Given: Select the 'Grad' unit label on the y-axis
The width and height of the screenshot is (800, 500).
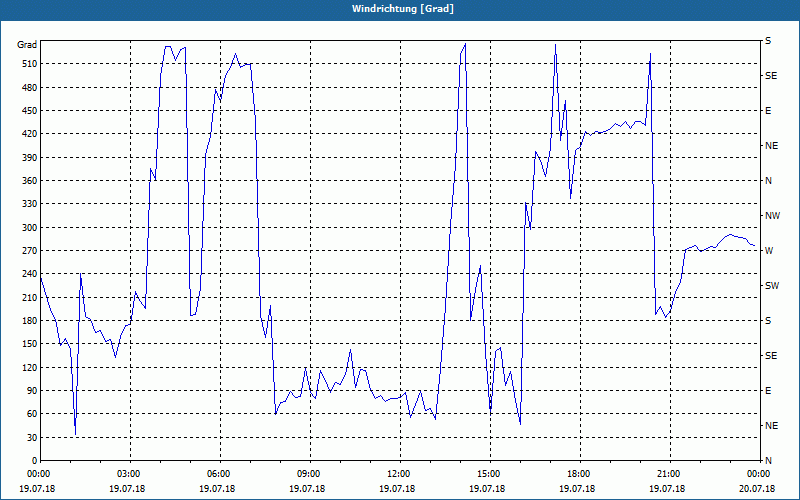Looking at the screenshot, I should tap(27, 45).
